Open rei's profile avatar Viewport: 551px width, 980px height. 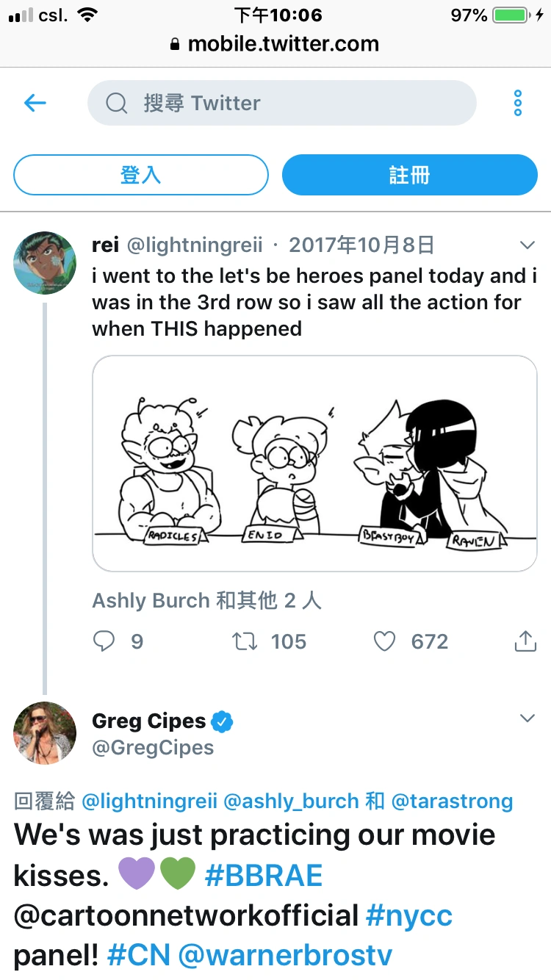[45, 263]
